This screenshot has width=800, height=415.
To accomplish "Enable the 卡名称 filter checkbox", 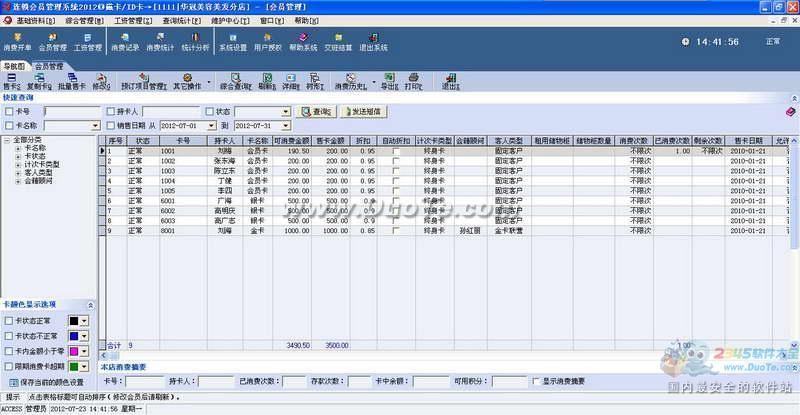I will tap(9, 126).
